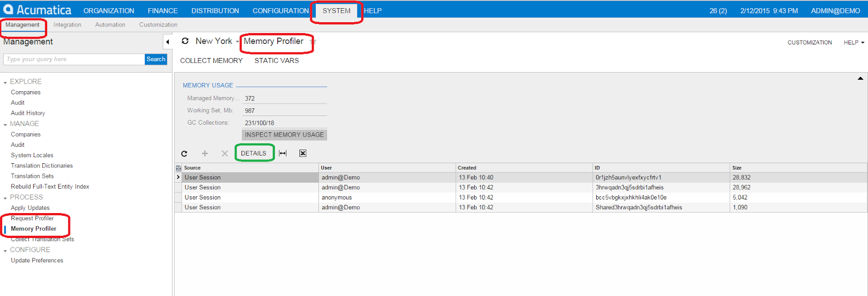Click the ADMIN@DEMO user label
Viewport: 868px width, 296px height.
click(x=835, y=11)
